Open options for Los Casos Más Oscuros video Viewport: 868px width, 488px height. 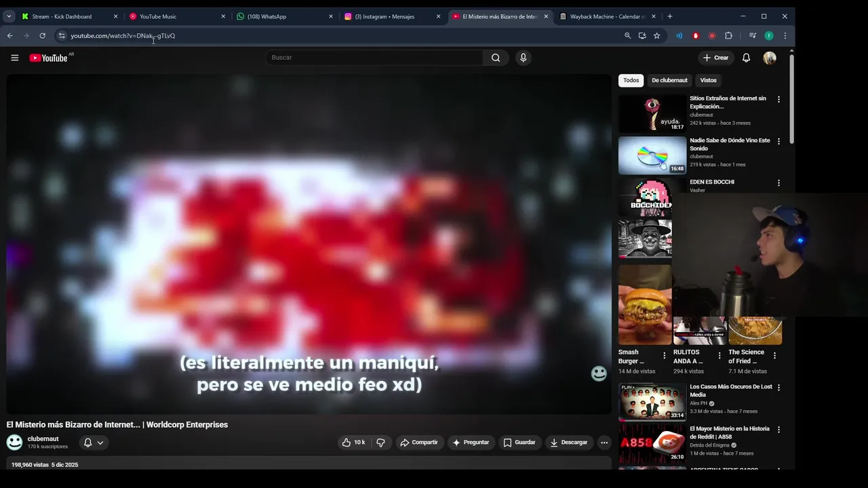tap(778, 388)
